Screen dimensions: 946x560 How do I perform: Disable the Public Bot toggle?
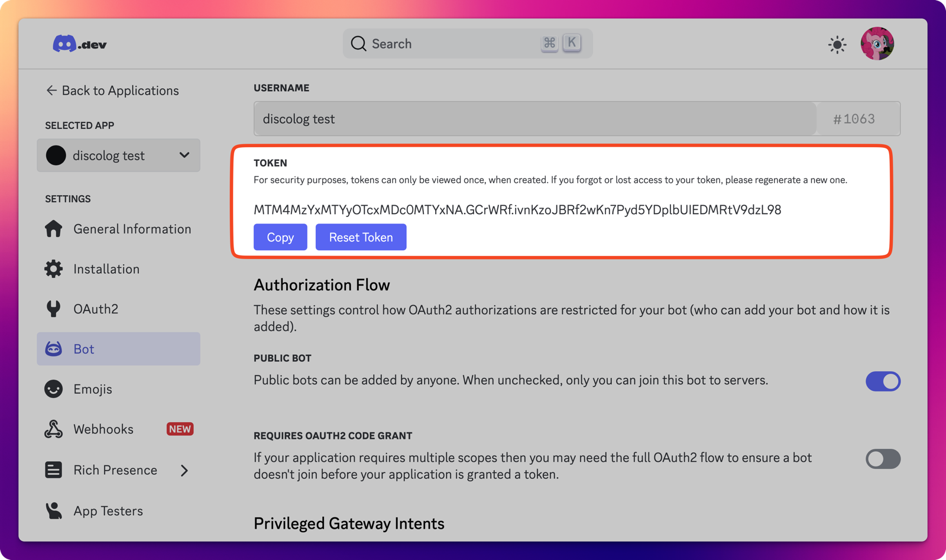click(882, 381)
